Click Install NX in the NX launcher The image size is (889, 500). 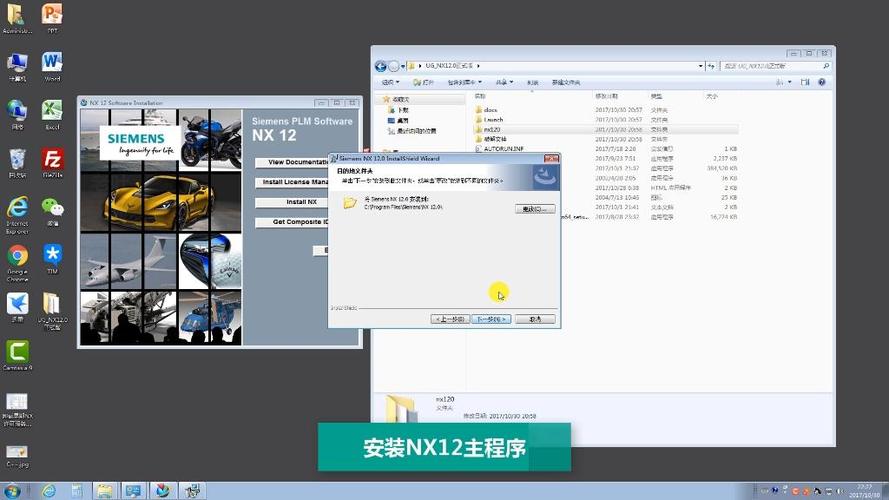coord(291,202)
